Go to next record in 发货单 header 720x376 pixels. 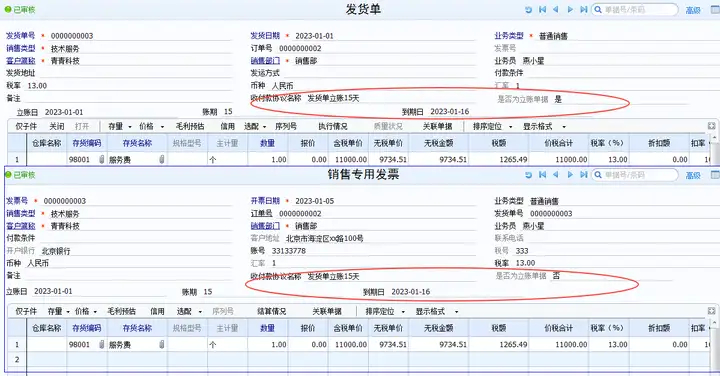(x=570, y=10)
